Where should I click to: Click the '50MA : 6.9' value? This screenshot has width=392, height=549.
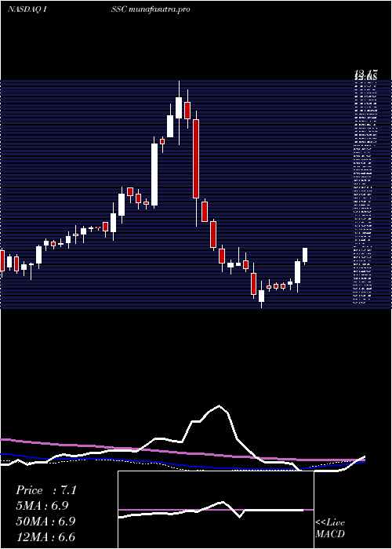[45, 522]
